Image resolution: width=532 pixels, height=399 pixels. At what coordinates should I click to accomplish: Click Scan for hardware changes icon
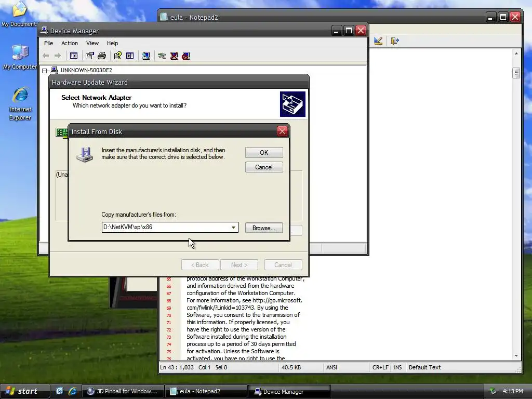click(146, 56)
